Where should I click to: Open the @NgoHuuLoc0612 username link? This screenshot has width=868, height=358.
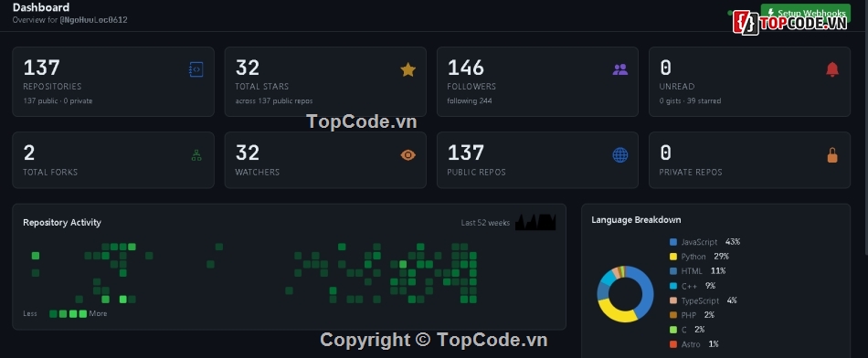(x=93, y=20)
